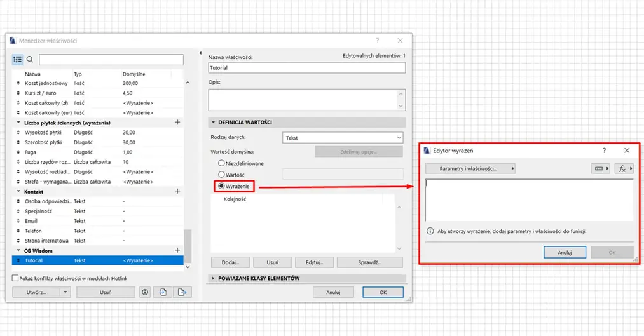Close the Edytor wyrażeń window
644x336 pixels.
(627, 151)
